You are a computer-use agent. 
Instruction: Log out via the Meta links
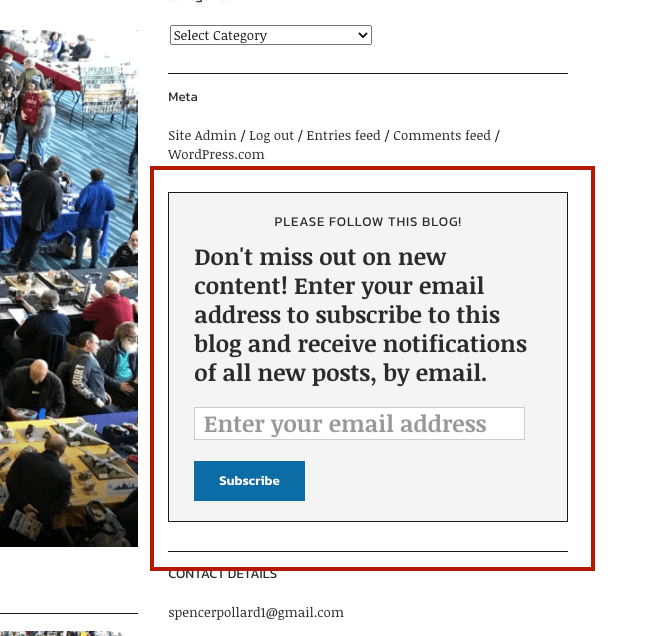click(272, 136)
